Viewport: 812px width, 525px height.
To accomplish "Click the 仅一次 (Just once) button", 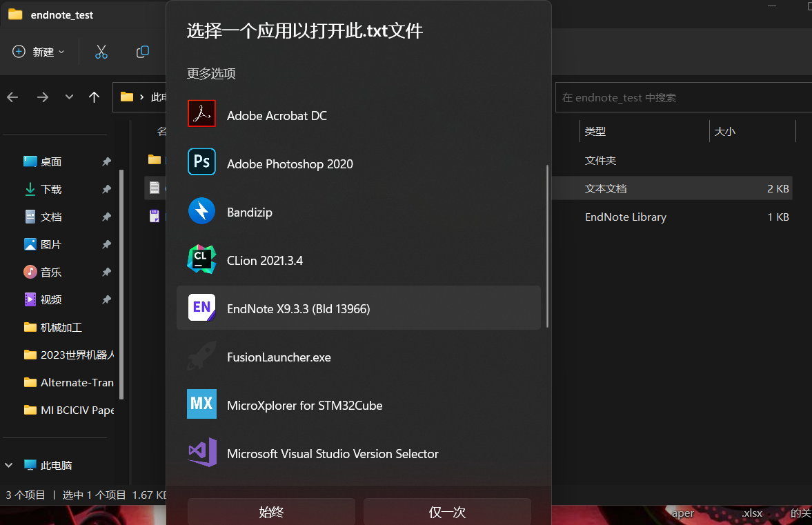I will [448, 511].
